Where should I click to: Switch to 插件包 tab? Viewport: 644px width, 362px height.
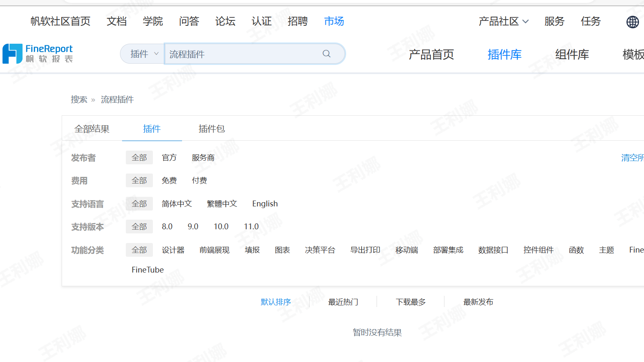tap(212, 129)
